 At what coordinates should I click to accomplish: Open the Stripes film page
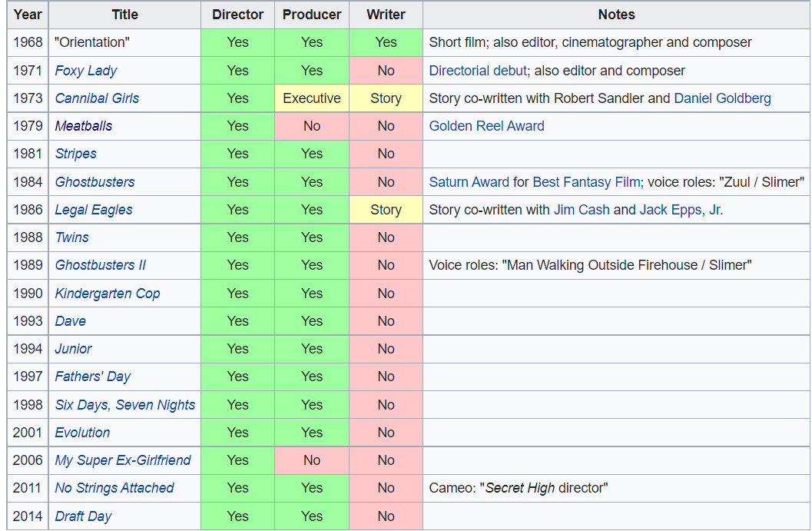[75, 154]
